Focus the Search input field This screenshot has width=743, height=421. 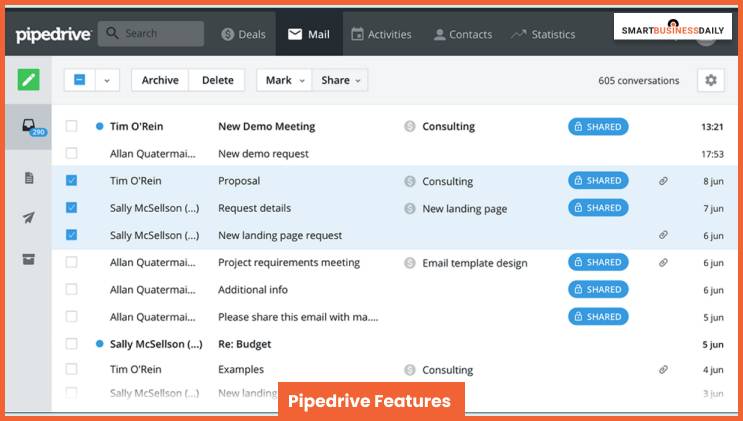pyautogui.click(x=151, y=33)
